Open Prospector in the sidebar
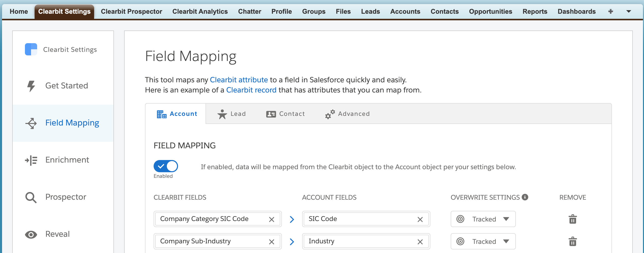Viewport: 644px width, 253px height. click(63, 197)
